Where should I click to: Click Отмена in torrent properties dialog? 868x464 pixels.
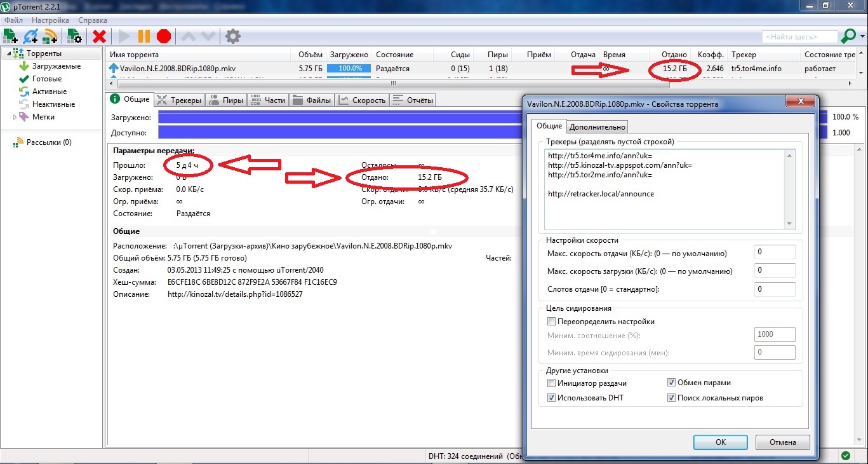click(x=783, y=442)
